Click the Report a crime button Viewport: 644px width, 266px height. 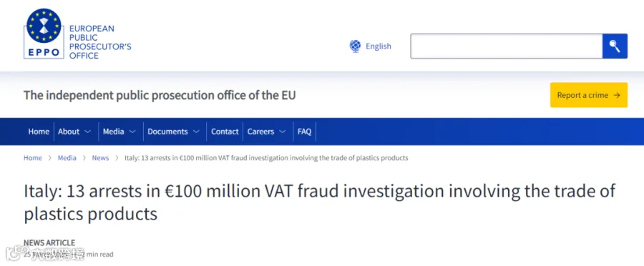click(x=589, y=95)
